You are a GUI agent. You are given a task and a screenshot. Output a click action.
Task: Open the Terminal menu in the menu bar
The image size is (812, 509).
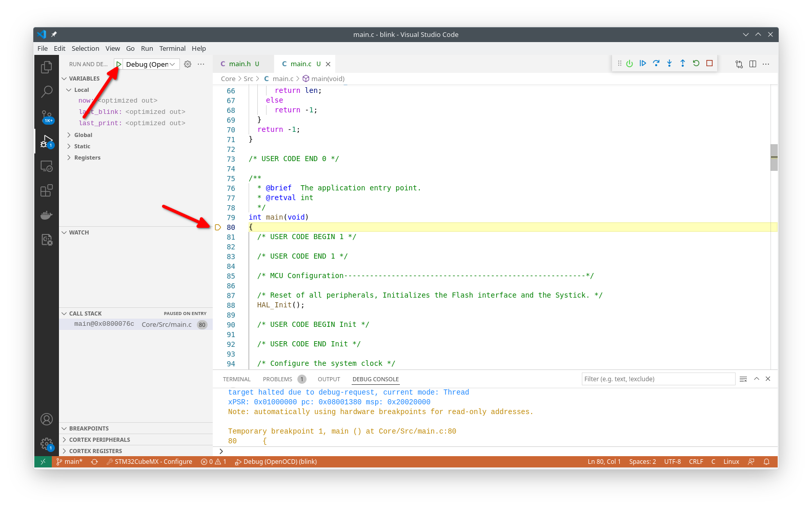[172, 48]
